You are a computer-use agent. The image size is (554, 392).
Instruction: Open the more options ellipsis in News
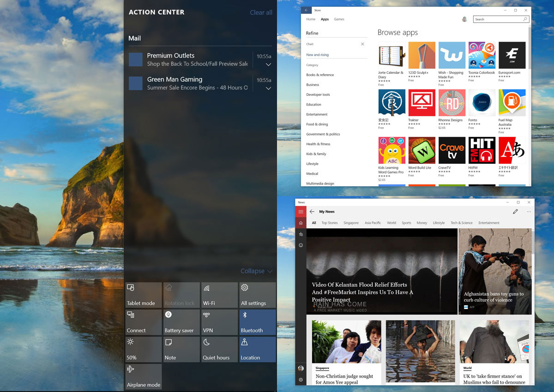click(x=529, y=212)
